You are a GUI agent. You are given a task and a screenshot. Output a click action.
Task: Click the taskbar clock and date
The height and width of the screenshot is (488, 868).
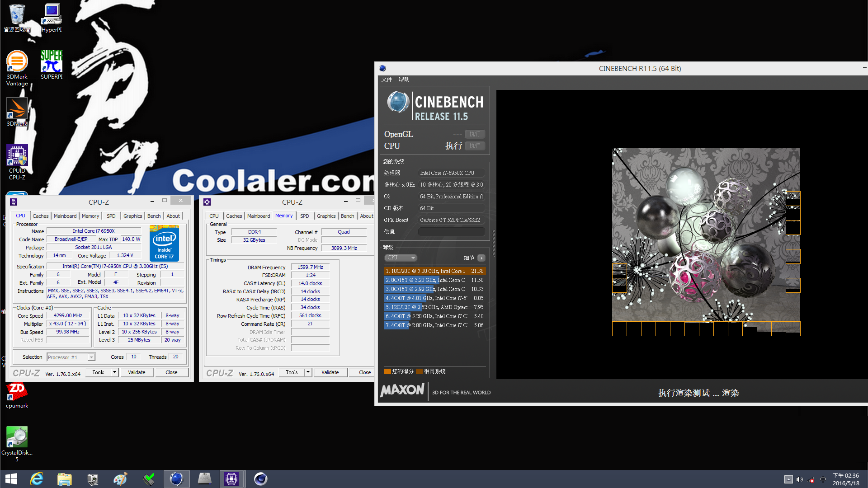tap(846, 479)
